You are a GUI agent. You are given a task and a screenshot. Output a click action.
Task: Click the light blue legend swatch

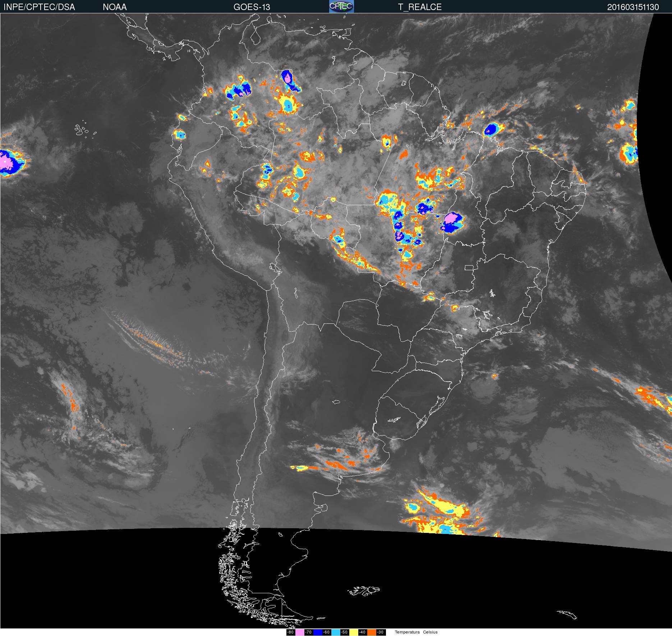(x=336, y=632)
